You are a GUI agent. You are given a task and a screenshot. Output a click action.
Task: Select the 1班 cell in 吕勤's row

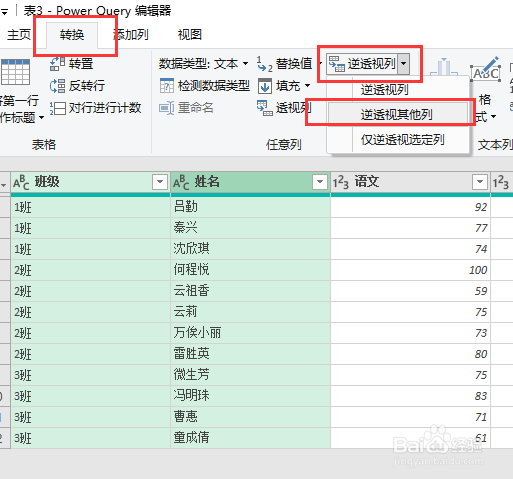pos(91,207)
